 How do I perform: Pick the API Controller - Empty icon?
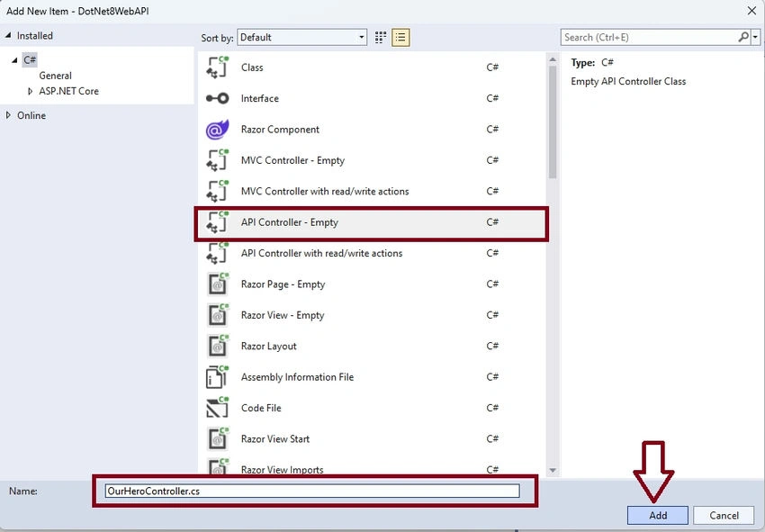(217, 222)
